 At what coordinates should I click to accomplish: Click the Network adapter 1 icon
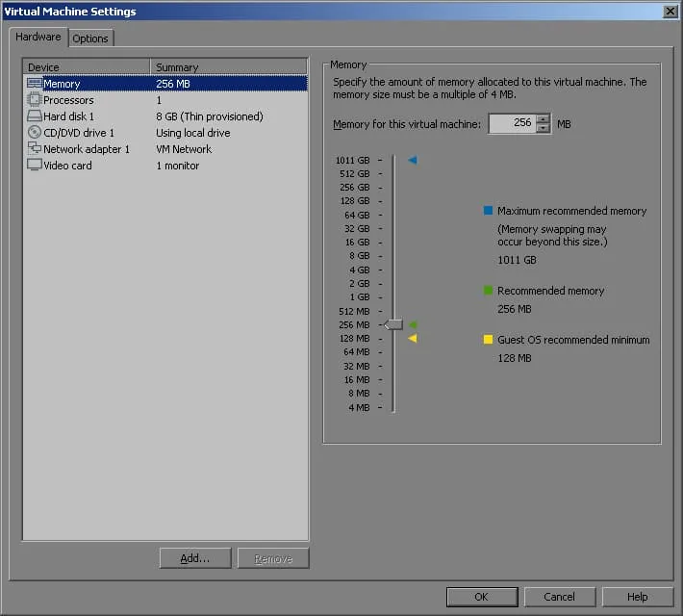point(35,149)
